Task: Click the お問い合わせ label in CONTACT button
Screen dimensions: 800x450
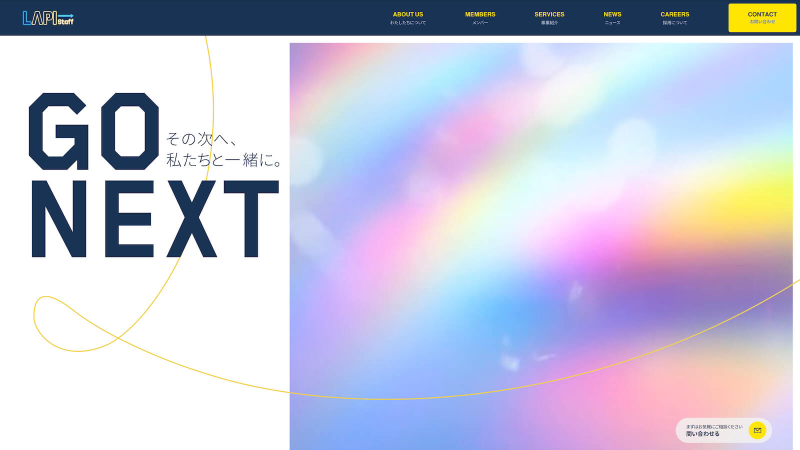Action: click(762, 22)
